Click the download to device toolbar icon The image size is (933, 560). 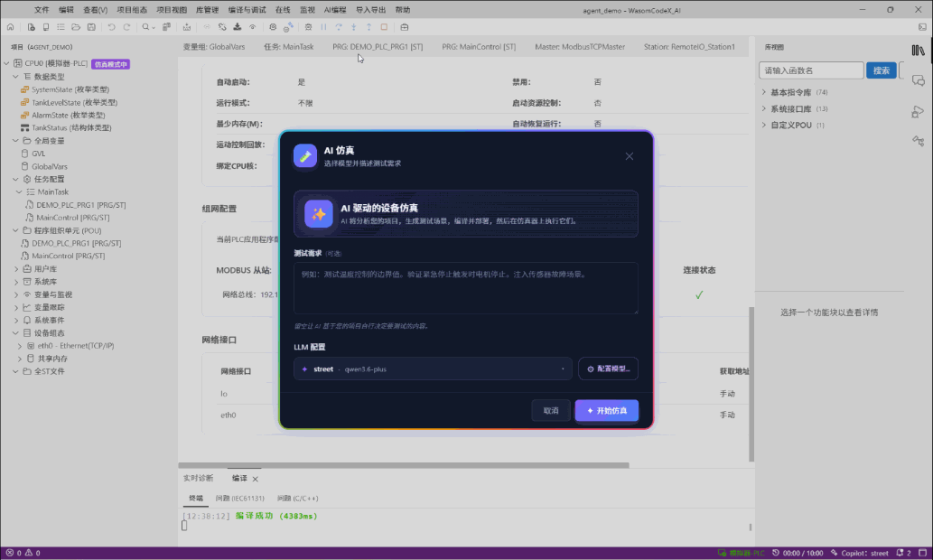pyautogui.click(x=238, y=27)
